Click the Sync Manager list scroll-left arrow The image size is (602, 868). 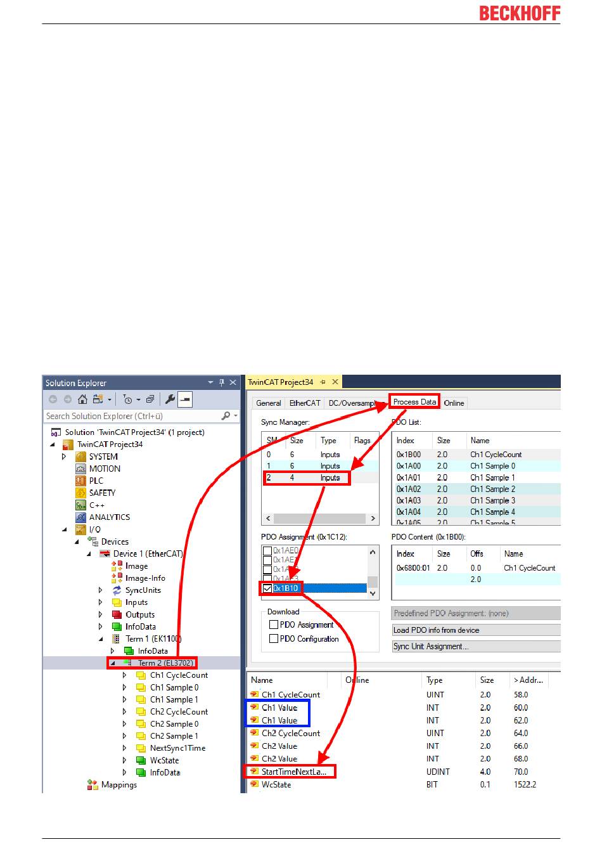point(268,518)
